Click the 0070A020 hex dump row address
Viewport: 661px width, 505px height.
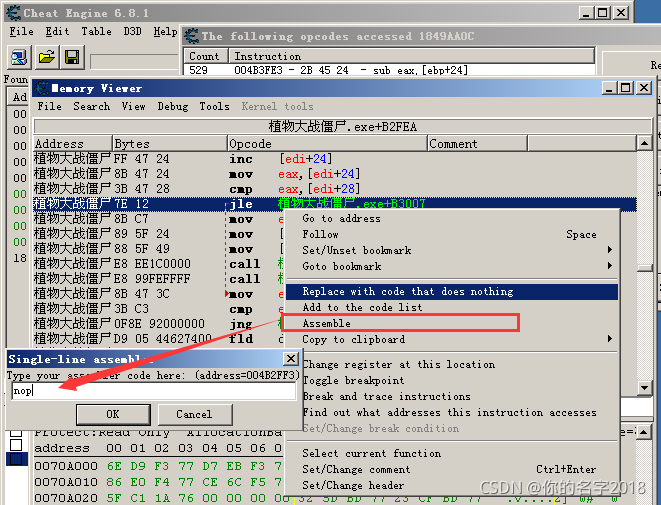[x=66, y=498]
